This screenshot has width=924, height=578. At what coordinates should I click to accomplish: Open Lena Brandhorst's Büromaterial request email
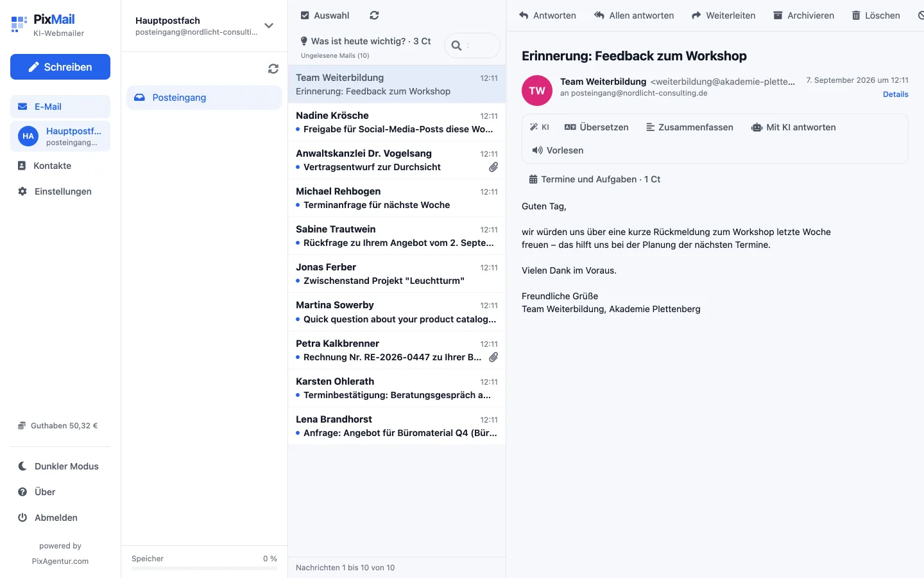[397, 426]
